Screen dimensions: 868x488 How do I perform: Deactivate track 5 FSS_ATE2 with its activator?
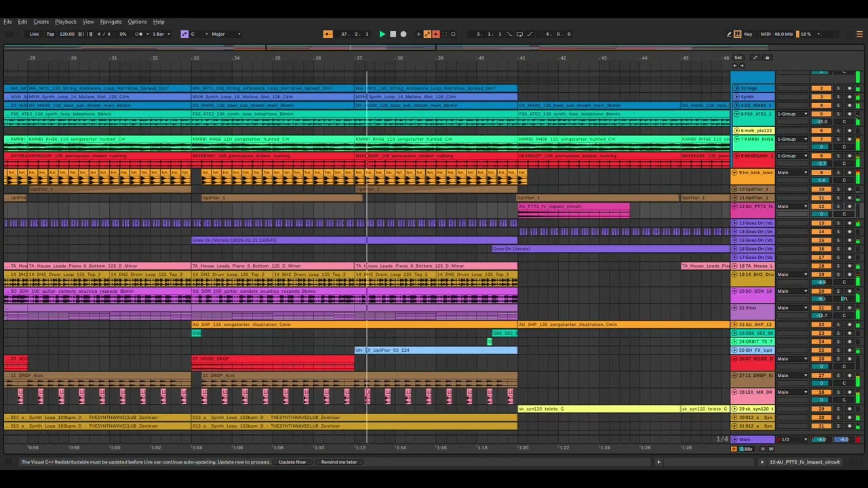[x=821, y=114]
